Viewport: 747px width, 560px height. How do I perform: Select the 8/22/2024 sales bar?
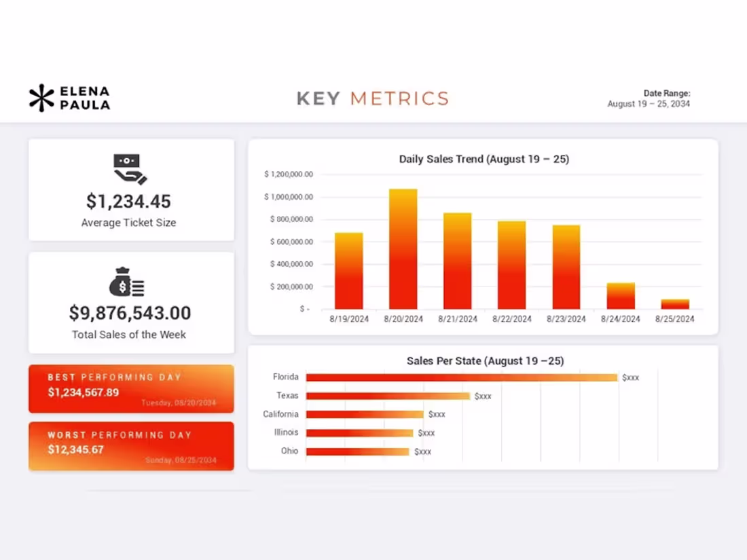coord(511,265)
